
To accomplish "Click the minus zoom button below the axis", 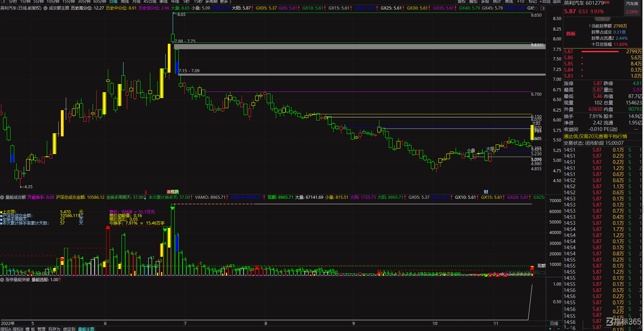I will (558, 329).
